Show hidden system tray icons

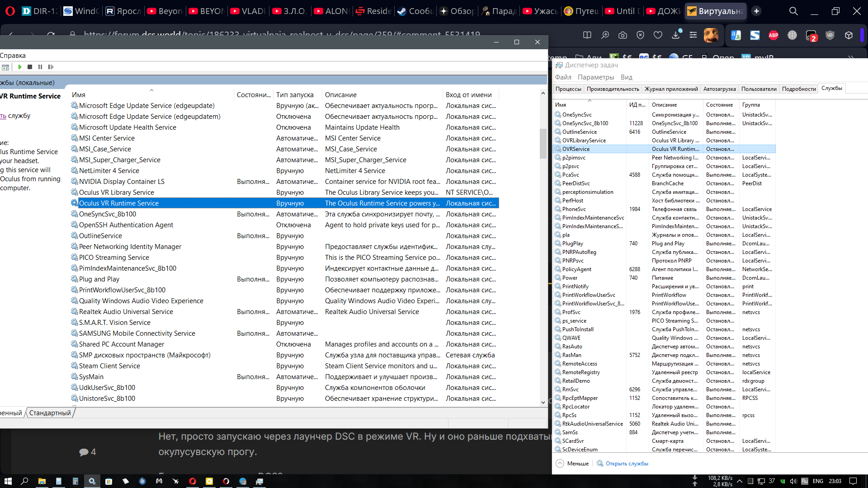tap(740, 481)
